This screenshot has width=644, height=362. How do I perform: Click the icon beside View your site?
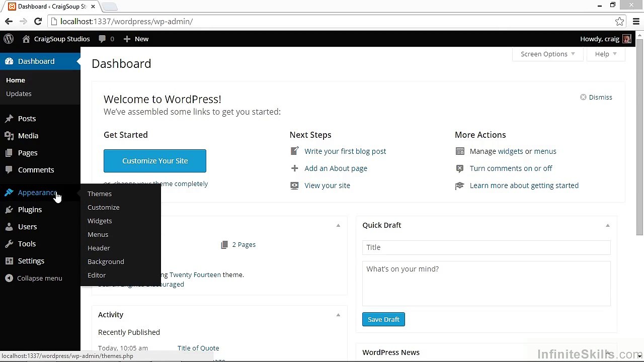[294, 185]
